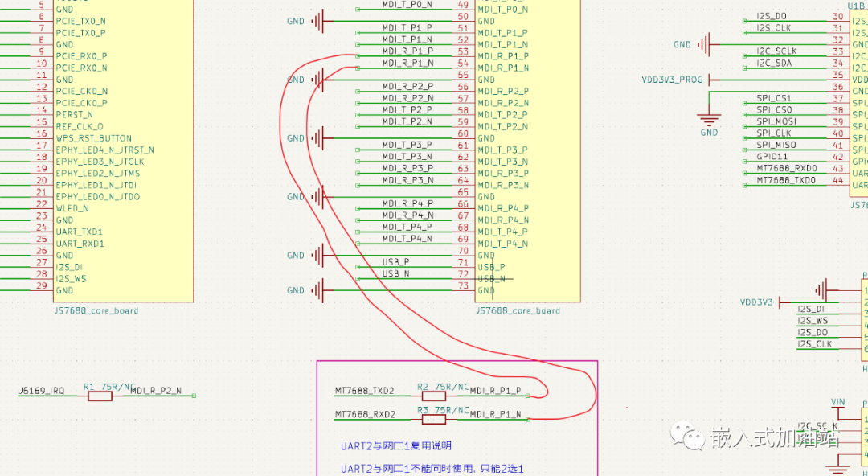Click MDI_R_P3_N net label wired to pin 64
This screenshot has height=476, width=868.
coord(407,180)
